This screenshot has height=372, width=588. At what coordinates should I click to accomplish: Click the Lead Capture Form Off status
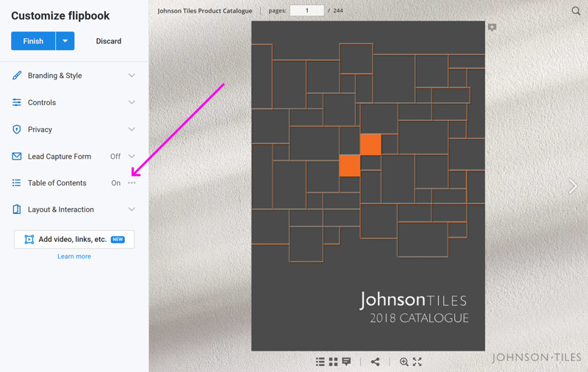pos(115,157)
